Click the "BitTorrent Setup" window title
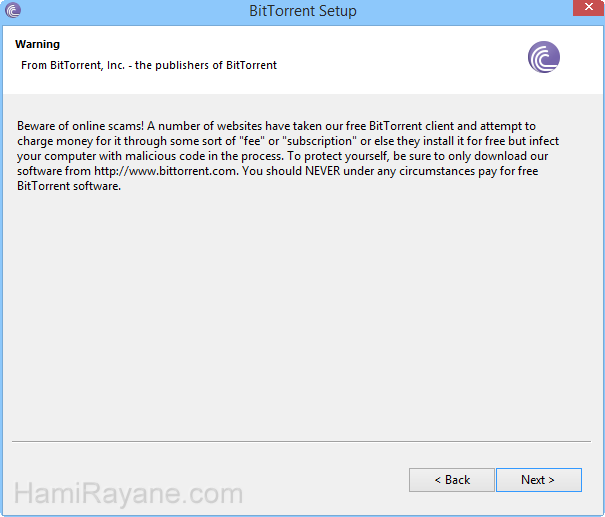Viewport: 605px width, 517px height. click(x=302, y=12)
